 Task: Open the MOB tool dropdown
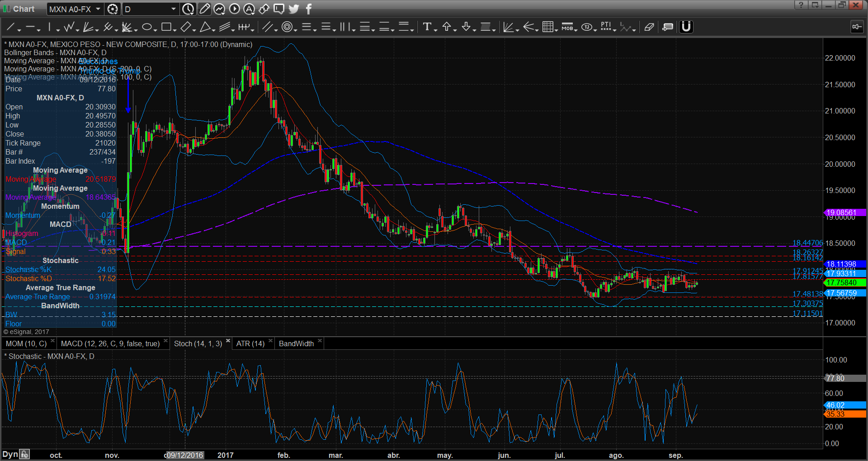(576, 29)
